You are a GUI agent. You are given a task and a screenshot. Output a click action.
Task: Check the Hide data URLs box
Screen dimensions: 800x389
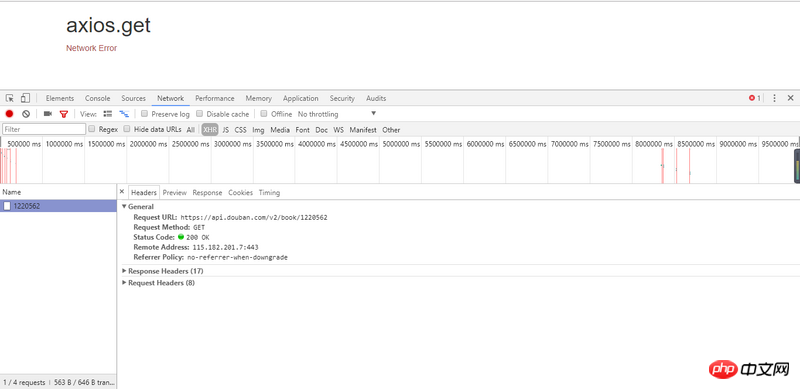[x=127, y=129]
